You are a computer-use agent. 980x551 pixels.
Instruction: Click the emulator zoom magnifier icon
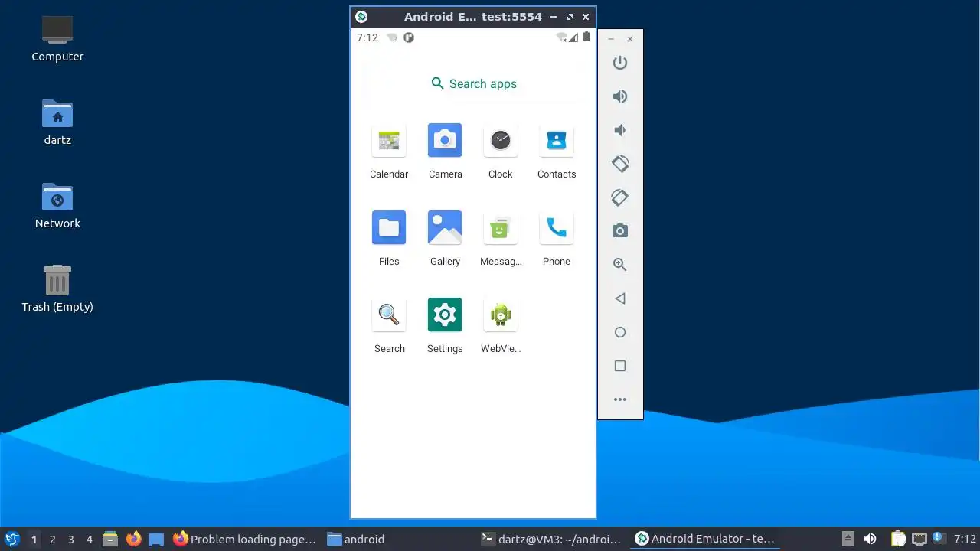[x=620, y=265]
